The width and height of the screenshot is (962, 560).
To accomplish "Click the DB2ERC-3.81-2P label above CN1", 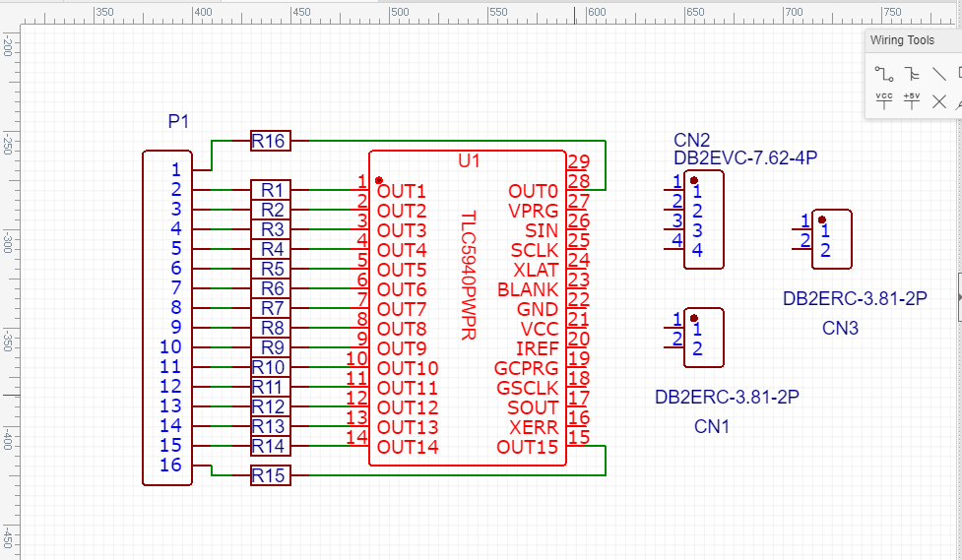I will click(x=727, y=397).
